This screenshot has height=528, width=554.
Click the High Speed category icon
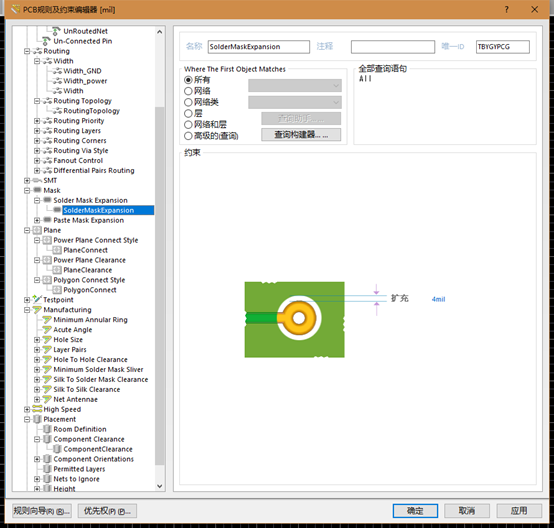coord(37,409)
